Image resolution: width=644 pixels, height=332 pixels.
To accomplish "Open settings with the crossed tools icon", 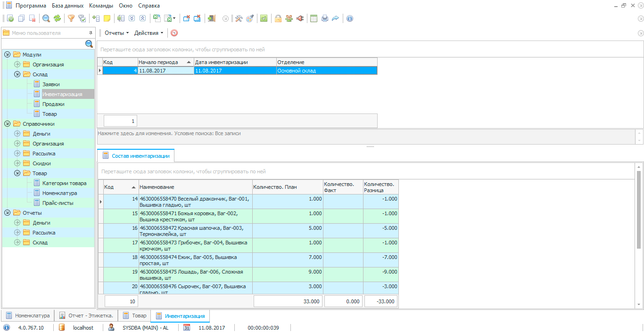I will 239,18.
